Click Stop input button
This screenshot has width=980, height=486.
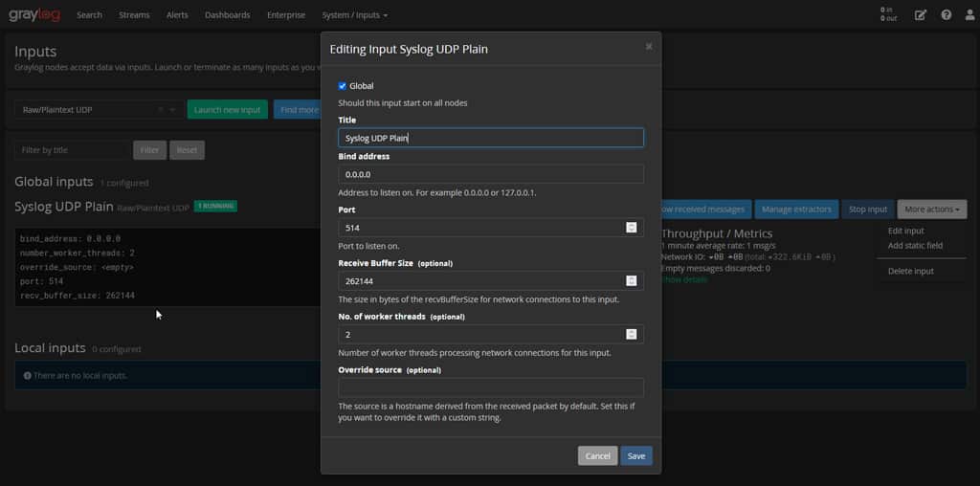coord(867,210)
